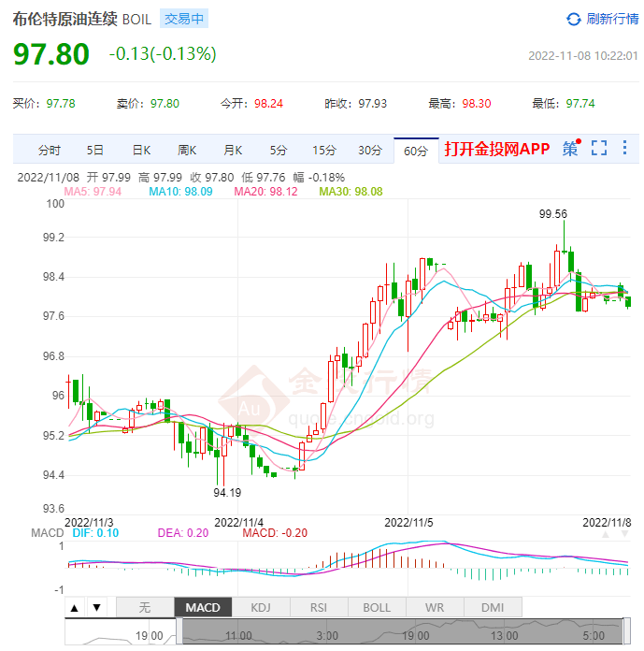644x651 pixels.
Task: Click the down arrow indicator button
Action: coord(95,608)
